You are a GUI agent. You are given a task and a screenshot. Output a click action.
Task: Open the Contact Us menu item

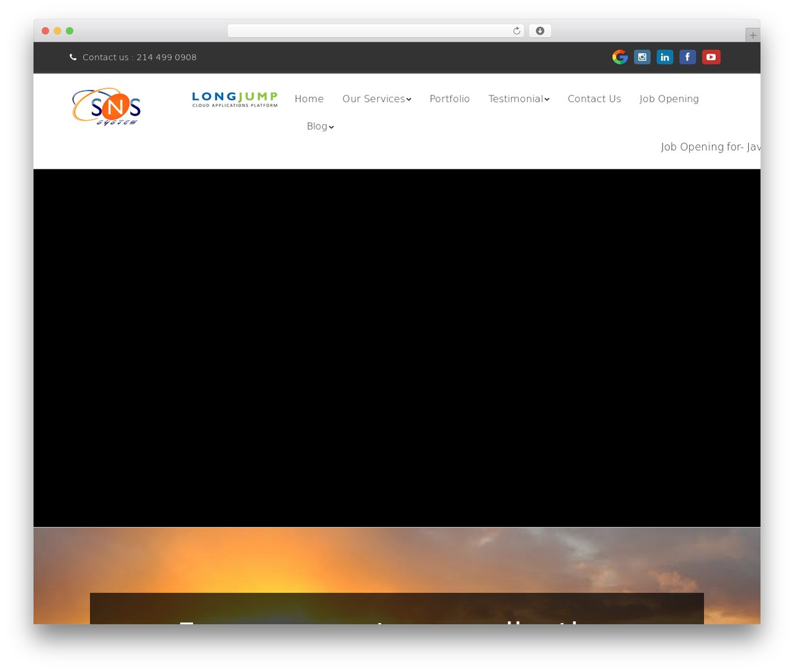pos(594,99)
